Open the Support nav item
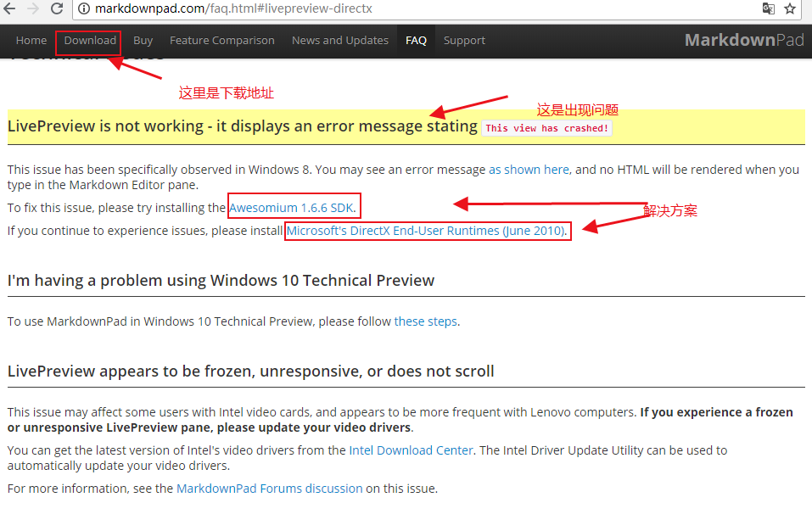The height and width of the screenshot is (514, 812). click(464, 41)
